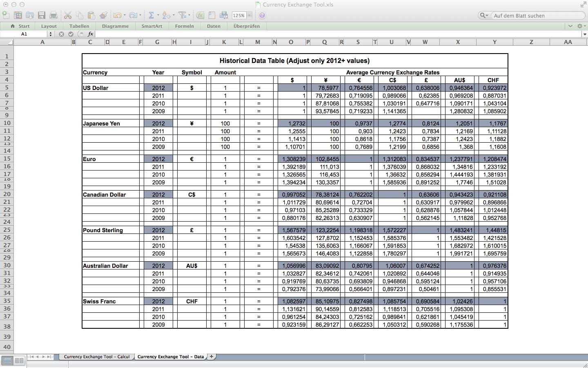
Task: Select column header X
Action: [x=458, y=42]
